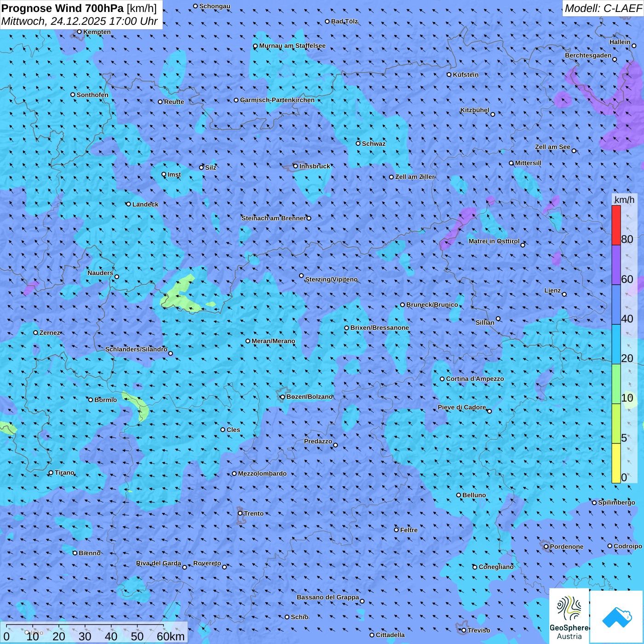Click the Tirano label
This screenshot has height=644, width=644.
64,472
